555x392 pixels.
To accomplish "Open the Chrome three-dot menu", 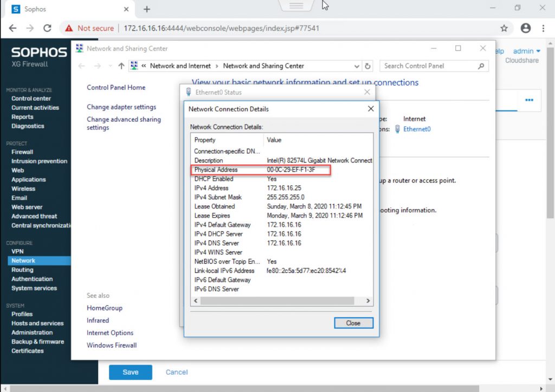I will click(543, 28).
